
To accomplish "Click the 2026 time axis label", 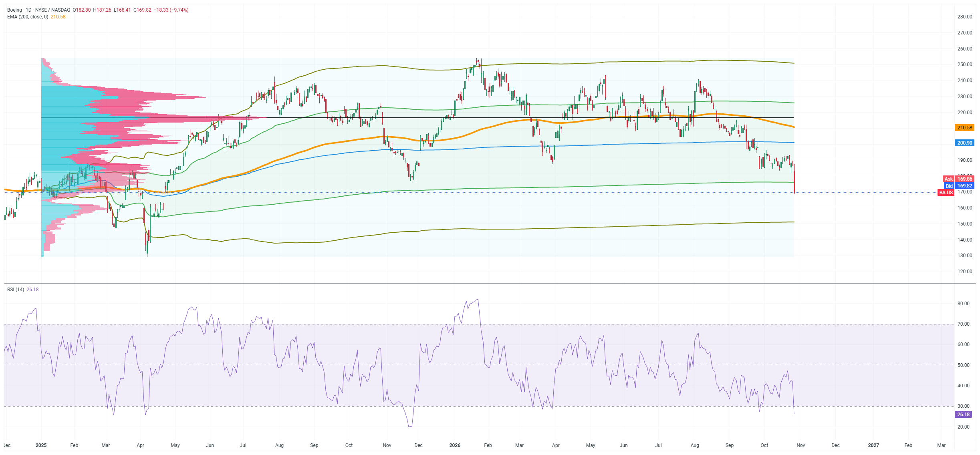I will (x=455, y=445).
